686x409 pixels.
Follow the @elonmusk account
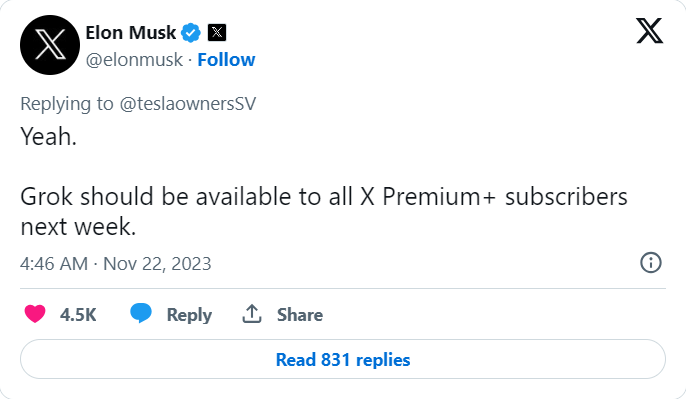click(x=226, y=59)
